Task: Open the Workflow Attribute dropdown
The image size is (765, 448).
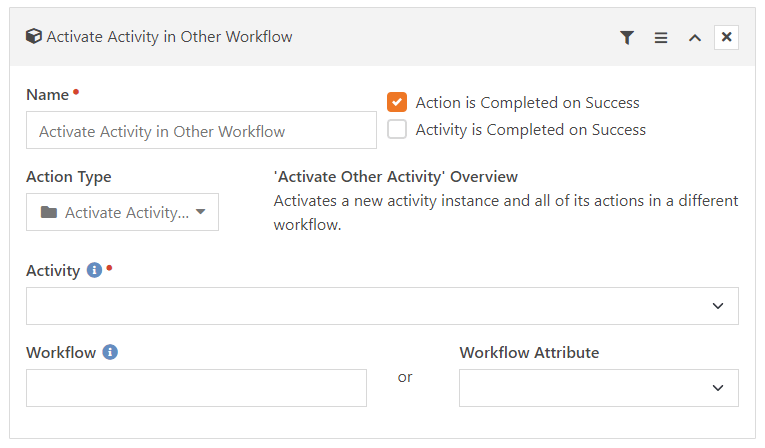Action: 599,388
